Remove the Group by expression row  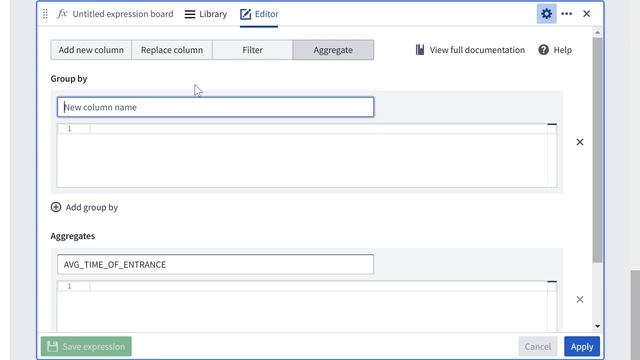tap(580, 142)
